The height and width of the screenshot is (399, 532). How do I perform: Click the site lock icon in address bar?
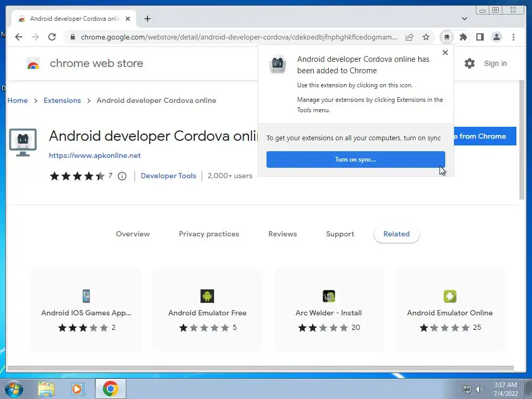[x=73, y=37]
